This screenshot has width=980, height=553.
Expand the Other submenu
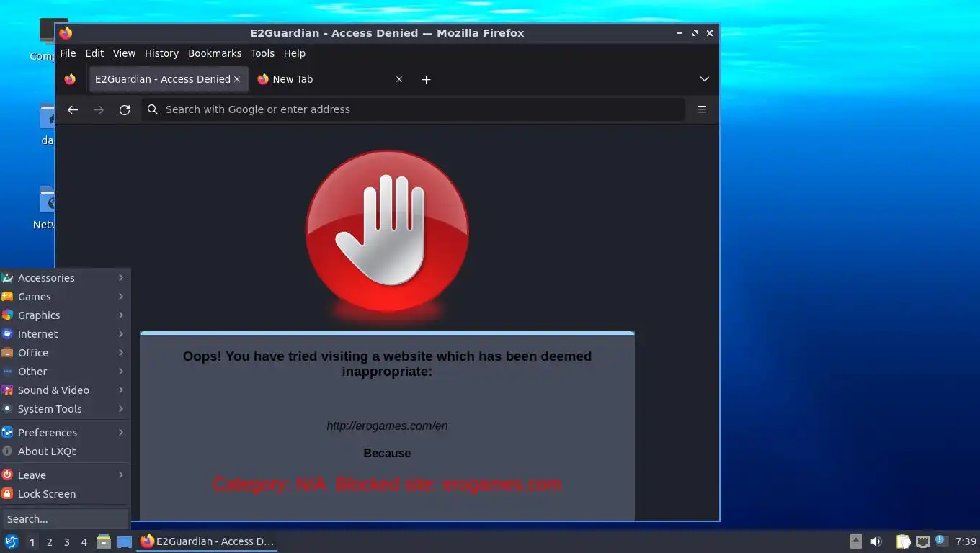coord(65,372)
